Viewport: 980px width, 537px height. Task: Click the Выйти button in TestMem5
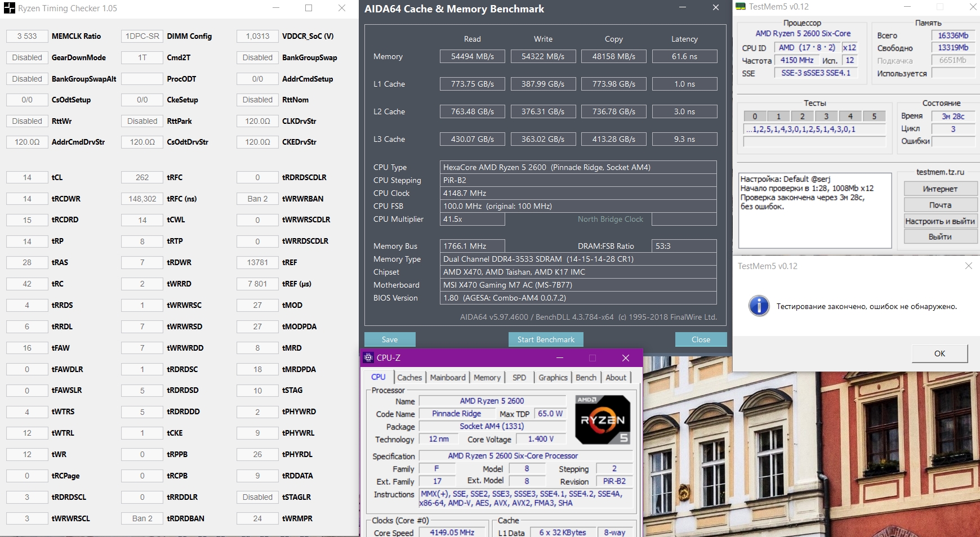click(940, 237)
